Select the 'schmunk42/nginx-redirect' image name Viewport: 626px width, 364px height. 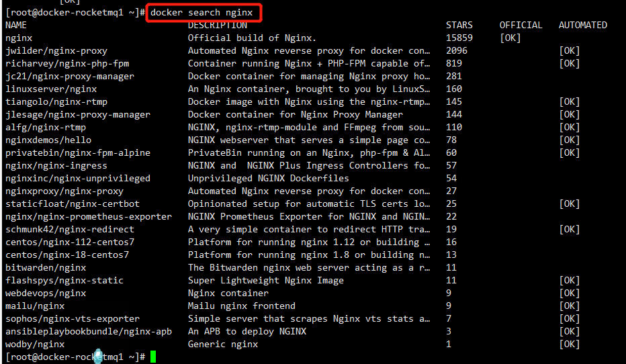[x=70, y=230]
